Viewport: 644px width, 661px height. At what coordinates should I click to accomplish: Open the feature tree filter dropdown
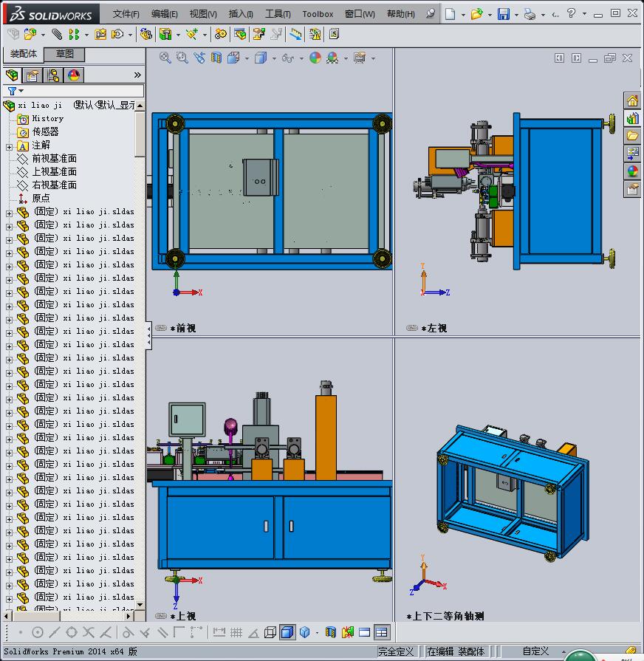[16, 91]
